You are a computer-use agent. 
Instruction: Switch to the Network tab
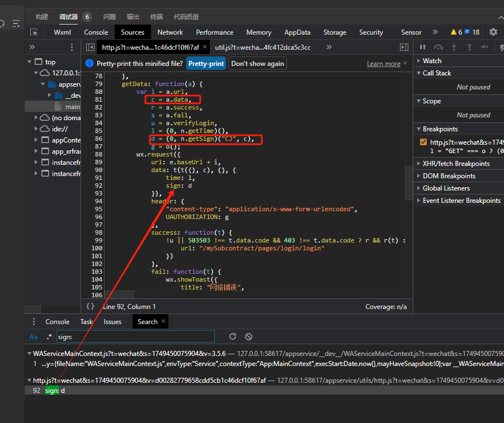tap(170, 32)
